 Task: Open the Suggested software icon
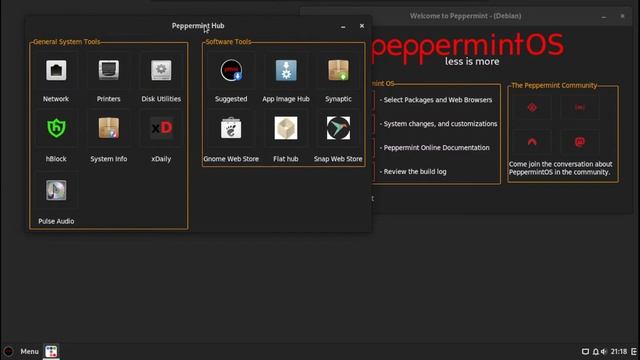pos(231,71)
